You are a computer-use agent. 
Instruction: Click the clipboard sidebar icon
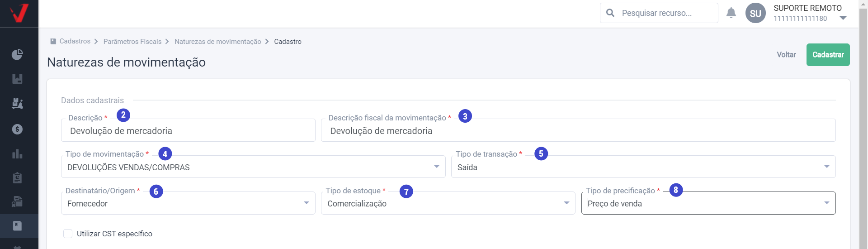tap(17, 178)
